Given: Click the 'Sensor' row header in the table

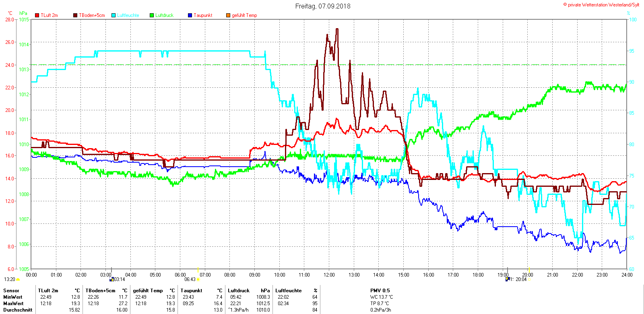Looking at the screenshot, I should pyautogui.click(x=11, y=291).
